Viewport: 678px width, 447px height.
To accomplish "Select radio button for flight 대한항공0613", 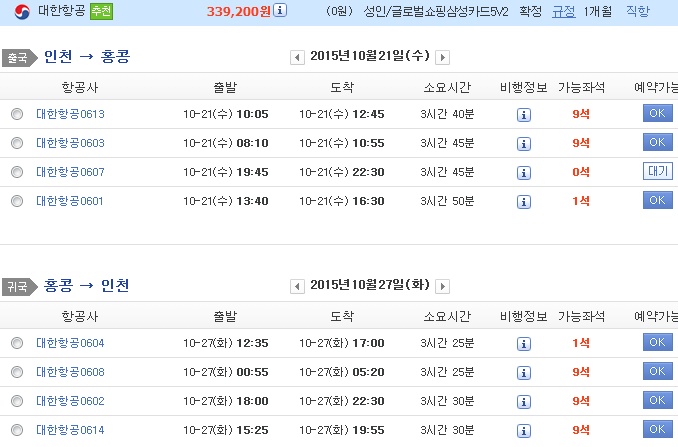I will [x=17, y=114].
